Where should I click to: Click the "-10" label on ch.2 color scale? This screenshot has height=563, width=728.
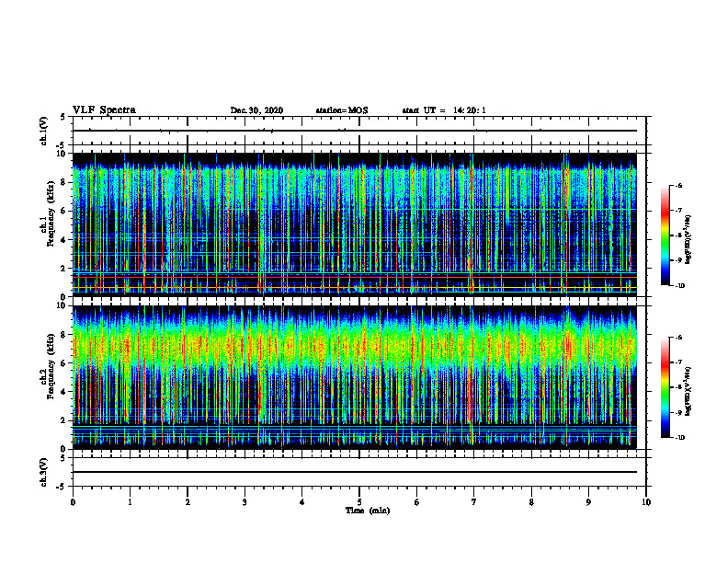click(679, 438)
